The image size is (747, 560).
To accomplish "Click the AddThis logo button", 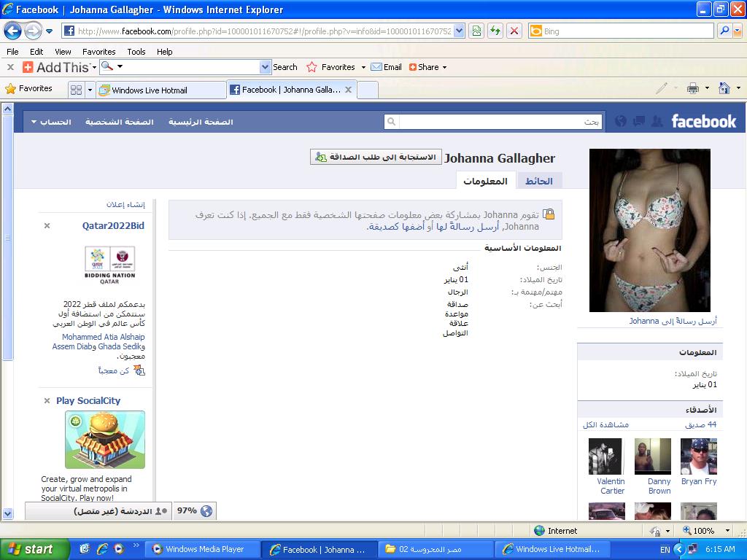I will 57,67.
